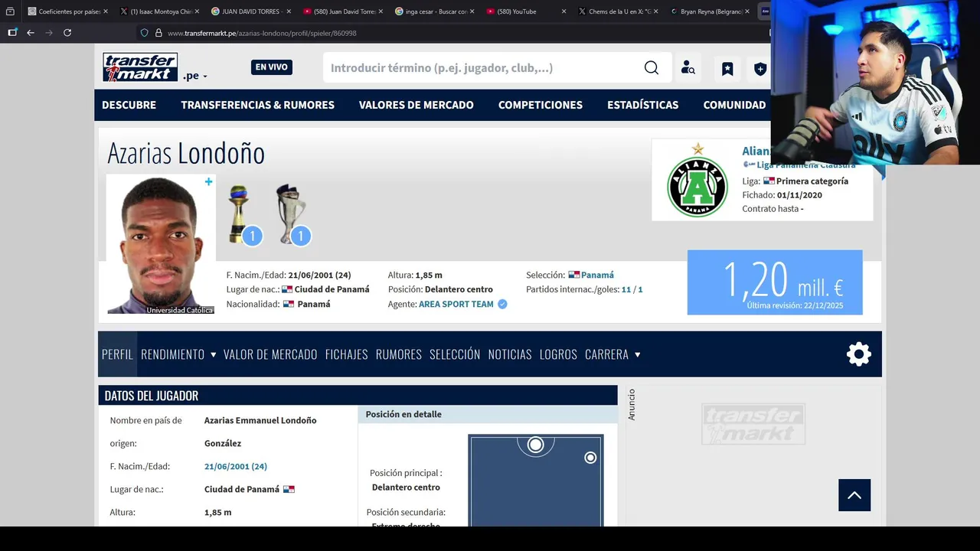This screenshot has height=551, width=980.
Task: Select the RUMORES tab
Action: tap(399, 354)
